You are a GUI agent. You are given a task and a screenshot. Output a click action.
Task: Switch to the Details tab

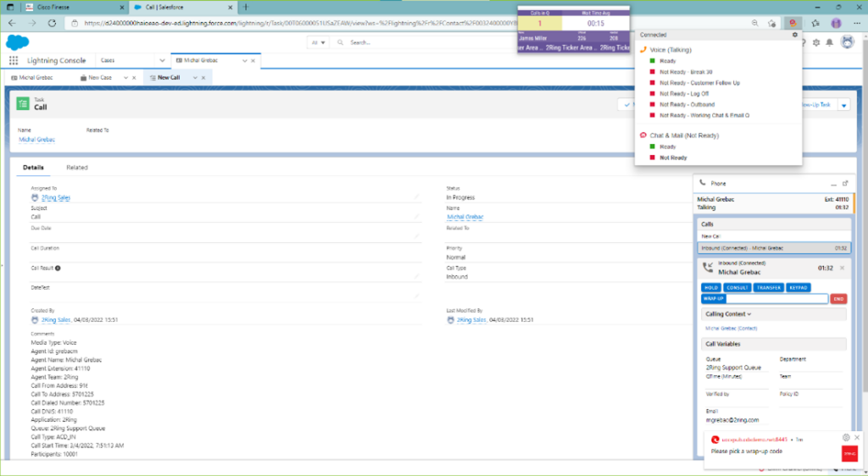(x=33, y=168)
